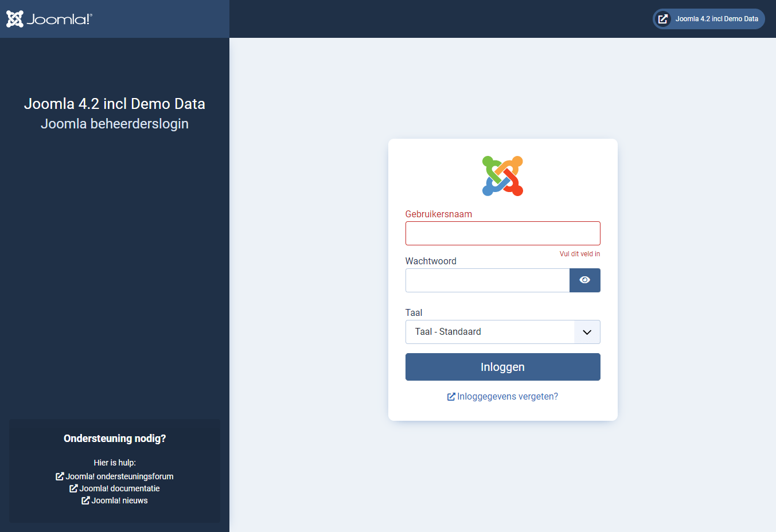The height and width of the screenshot is (532, 776).
Task: Click inside the Gebruikersnaam input field
Action: (x=502, y=233)
